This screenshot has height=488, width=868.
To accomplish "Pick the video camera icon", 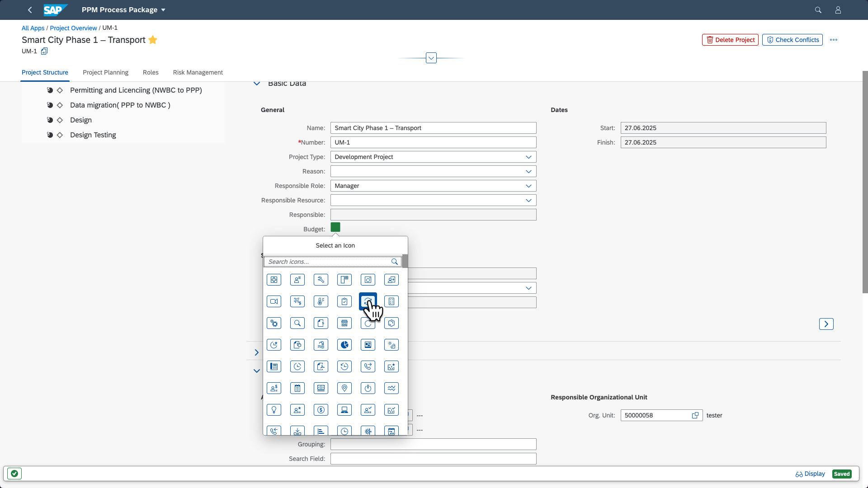I will pyautogui.click(x=274, y=301).
